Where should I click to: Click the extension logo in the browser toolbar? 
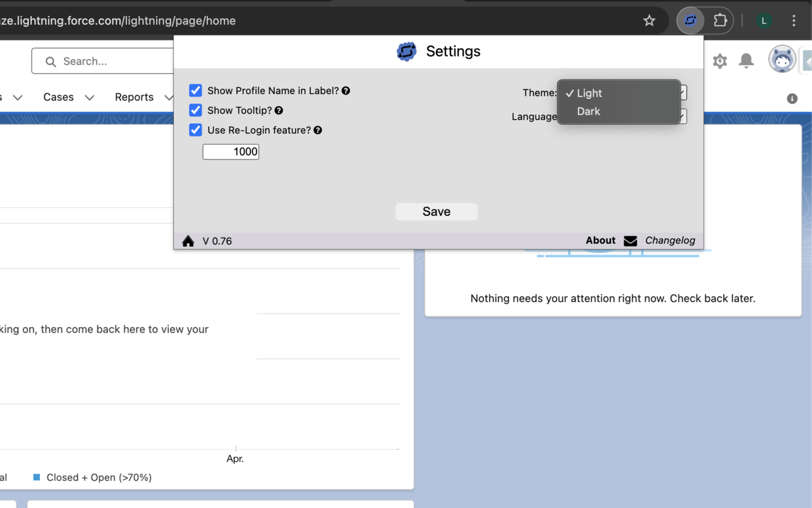click(690, 20)
